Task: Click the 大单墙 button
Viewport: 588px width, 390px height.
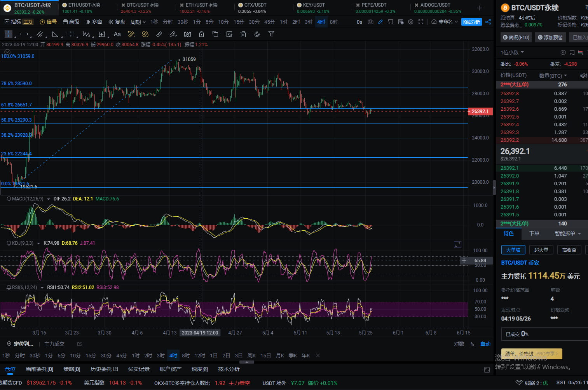Action: [x=513, y=250]
